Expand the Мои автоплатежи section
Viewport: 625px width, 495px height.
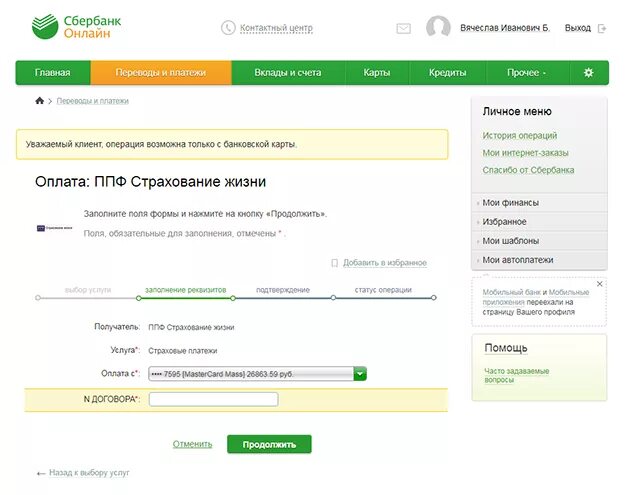click(539, 260)
